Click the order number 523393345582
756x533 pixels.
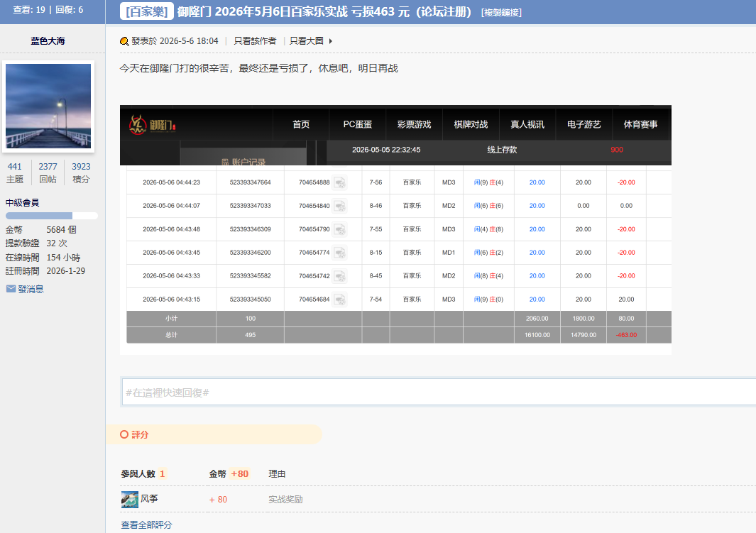[251, 276]
